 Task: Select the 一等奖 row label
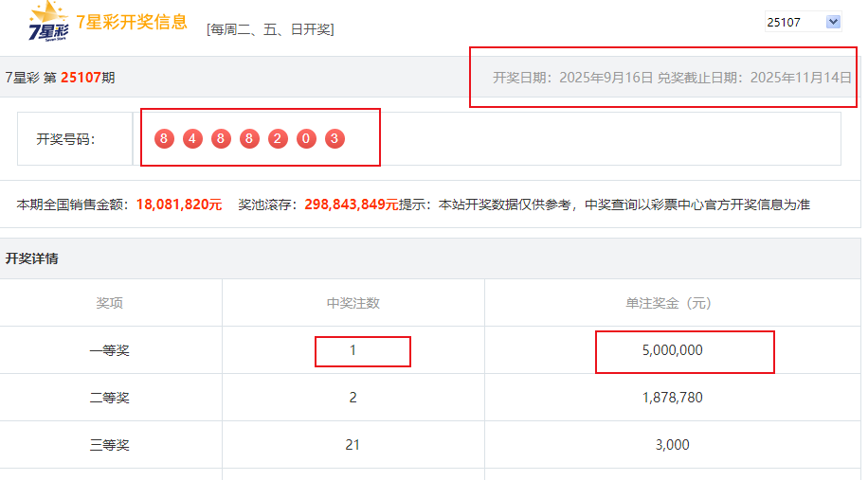tap(110, 350)
